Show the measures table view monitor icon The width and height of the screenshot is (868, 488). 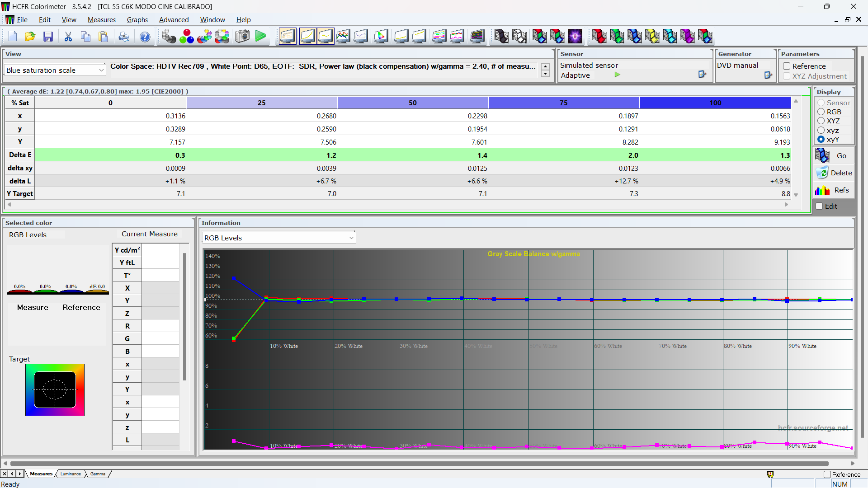tap(288, 36)
